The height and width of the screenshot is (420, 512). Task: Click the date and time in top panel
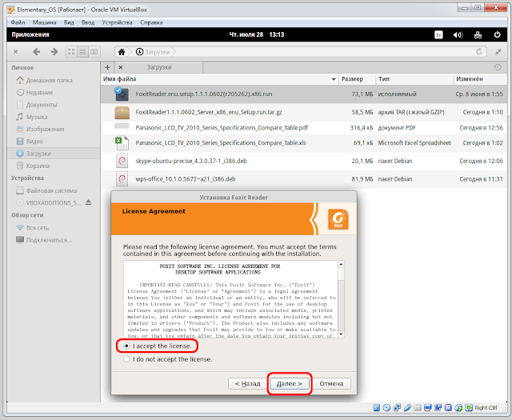pos(257,34)
